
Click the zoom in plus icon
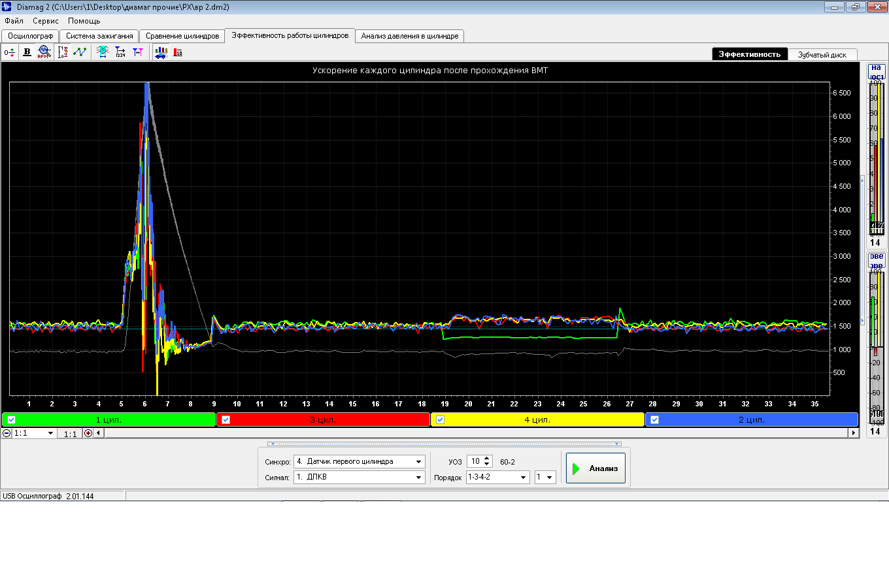coord(88,433)
